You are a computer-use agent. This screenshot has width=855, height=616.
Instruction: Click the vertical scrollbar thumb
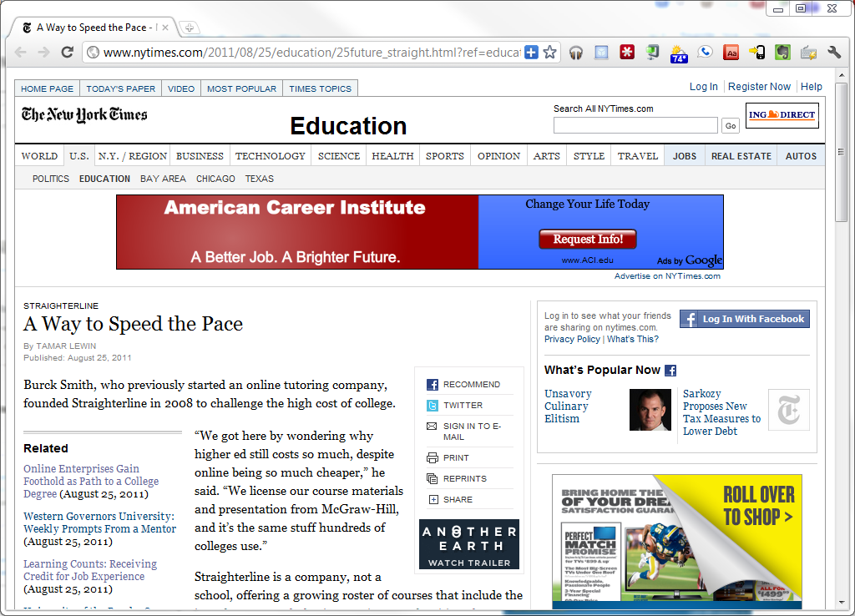[x=842, y=152]
